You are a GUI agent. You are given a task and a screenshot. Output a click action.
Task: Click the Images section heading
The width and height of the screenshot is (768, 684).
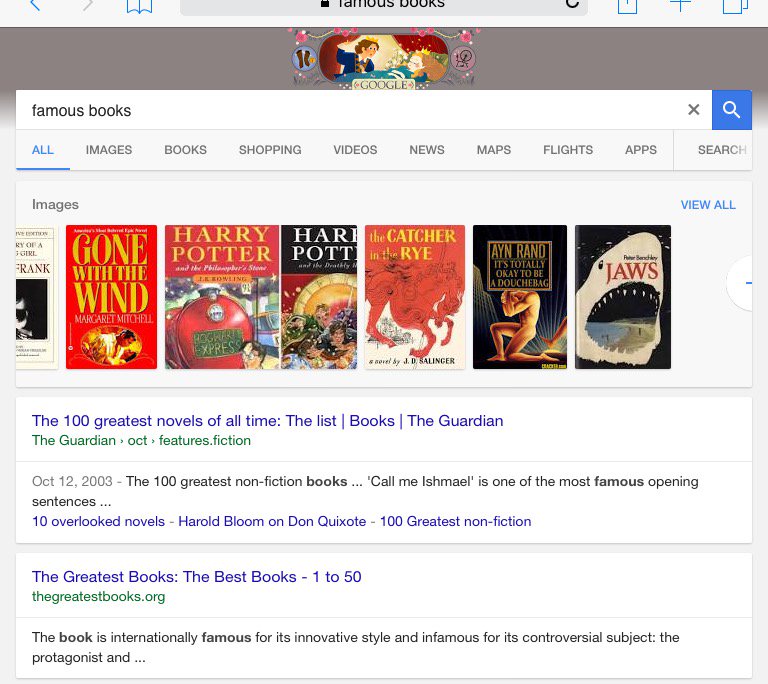55,205
